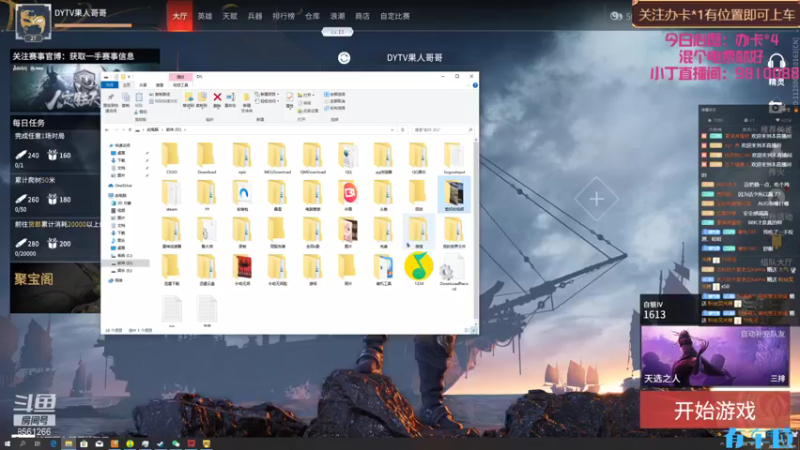Screen dimensions: 800x450
Task: Click Select all in the ribbon
Action: click(335, 94)
